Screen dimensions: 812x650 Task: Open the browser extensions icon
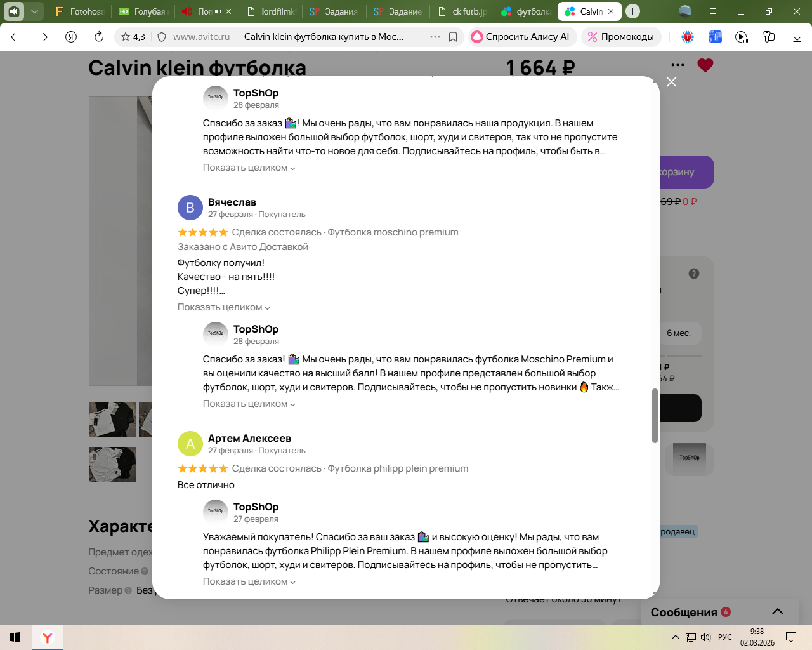point(769,37)
